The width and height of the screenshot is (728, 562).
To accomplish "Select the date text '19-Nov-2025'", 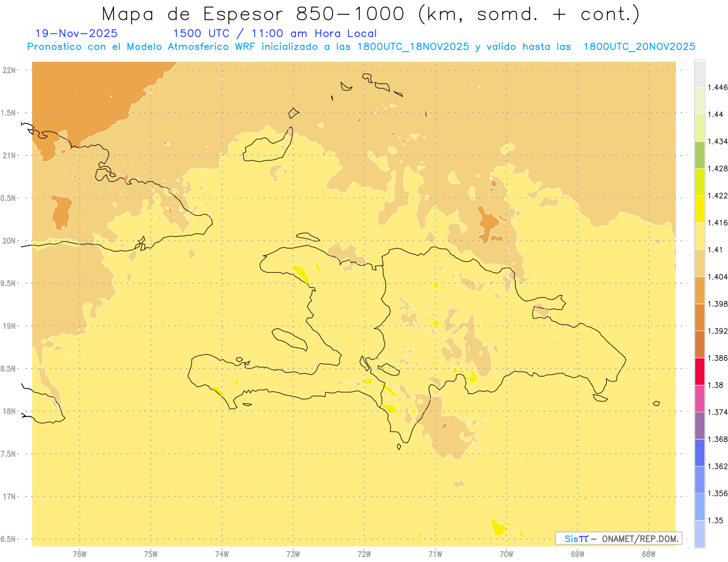I will (x=76, y=33).
